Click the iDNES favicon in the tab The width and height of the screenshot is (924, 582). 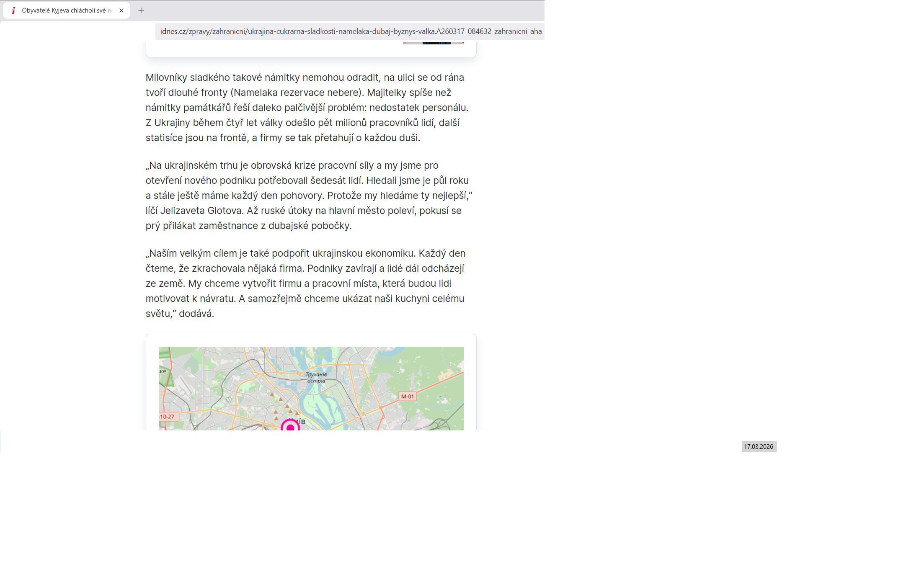pos(13,10)
